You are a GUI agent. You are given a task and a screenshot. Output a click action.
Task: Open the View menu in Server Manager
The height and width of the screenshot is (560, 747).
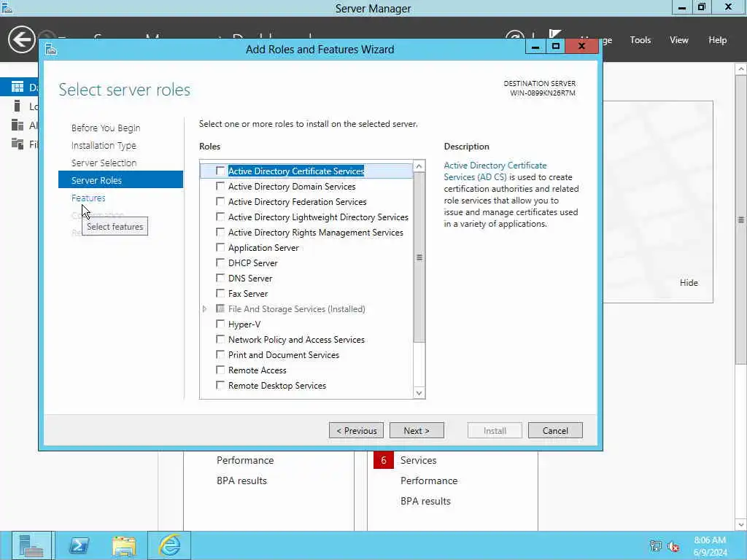pyautogui.click(x=679, y=40)
